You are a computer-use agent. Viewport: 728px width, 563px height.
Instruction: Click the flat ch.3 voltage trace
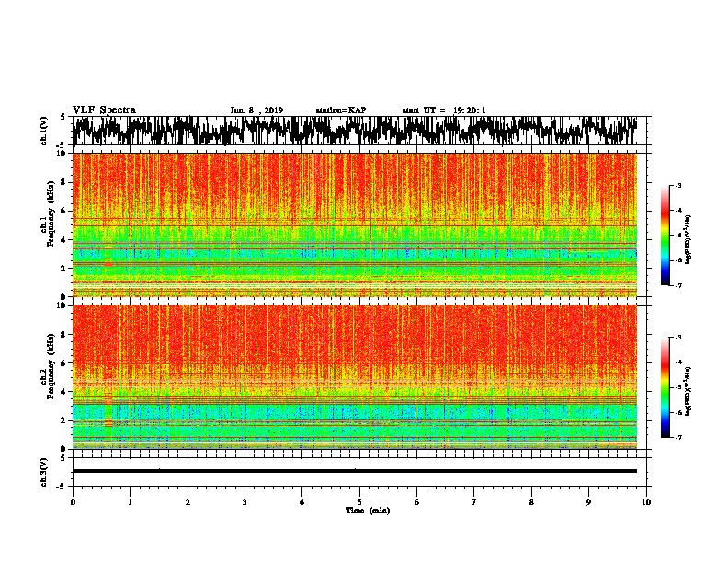(x=355, y=471)
